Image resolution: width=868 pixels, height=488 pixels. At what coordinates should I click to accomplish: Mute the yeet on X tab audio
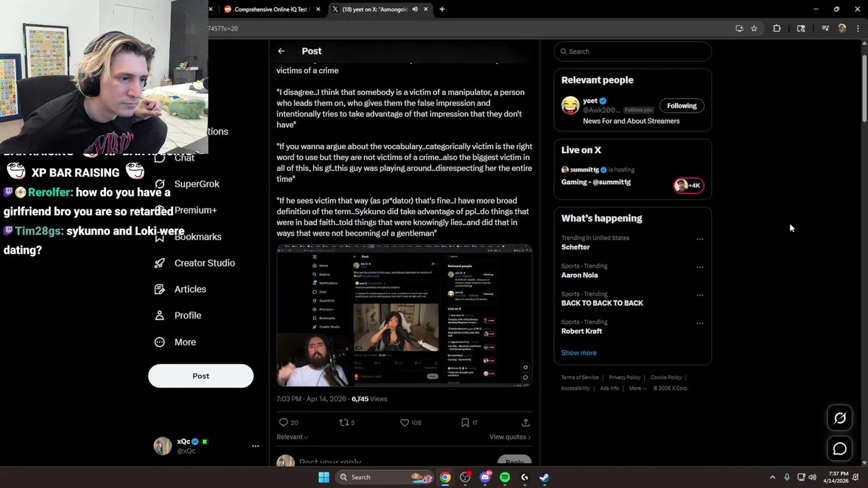[x=414, y=9]
